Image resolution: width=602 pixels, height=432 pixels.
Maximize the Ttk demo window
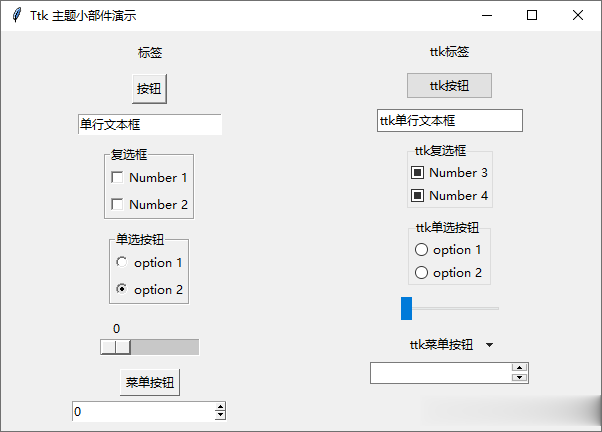tap(532, 15)
